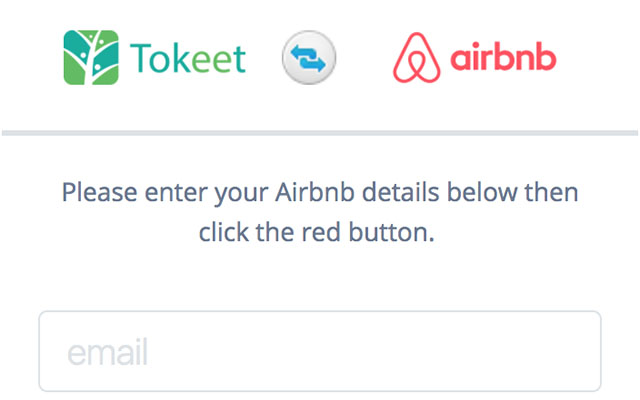The image size is (640, 400).
Task: Click the words red button in instructions
Action: [365, 232]
